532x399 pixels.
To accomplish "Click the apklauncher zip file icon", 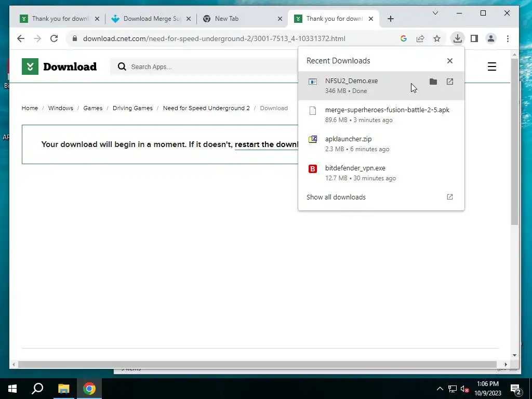I will tap(312, 139).
